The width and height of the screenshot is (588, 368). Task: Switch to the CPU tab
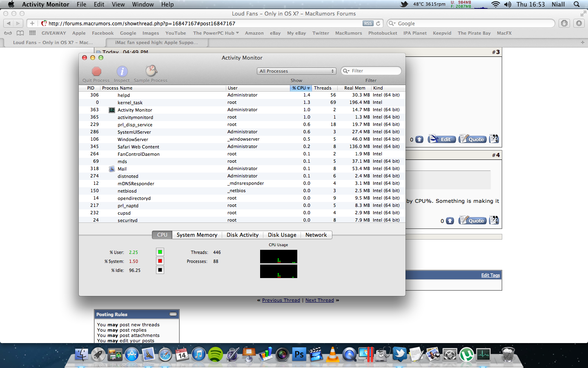click(162, 235)
